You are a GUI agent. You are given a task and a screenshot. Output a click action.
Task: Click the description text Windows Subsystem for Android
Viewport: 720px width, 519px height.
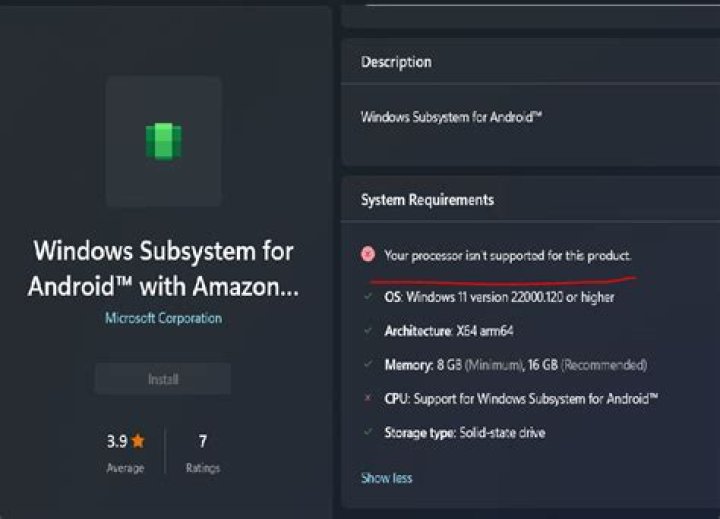tap(451, 117)
